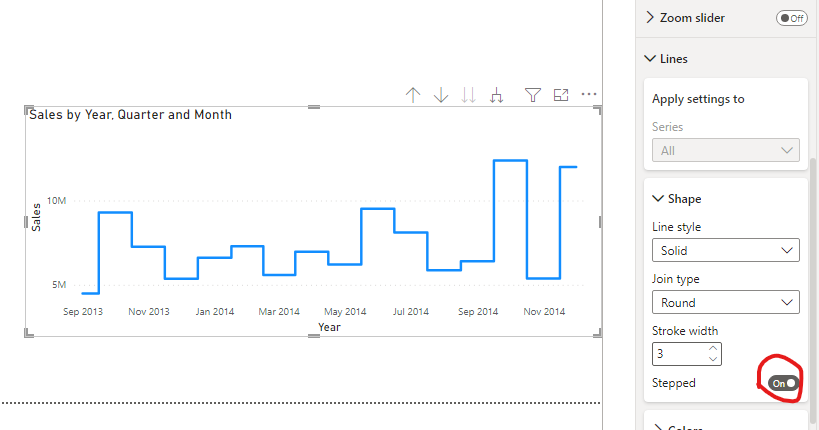Open visual filters funnel icon
This screenshot has height=430, width=819.
point(533,95)
